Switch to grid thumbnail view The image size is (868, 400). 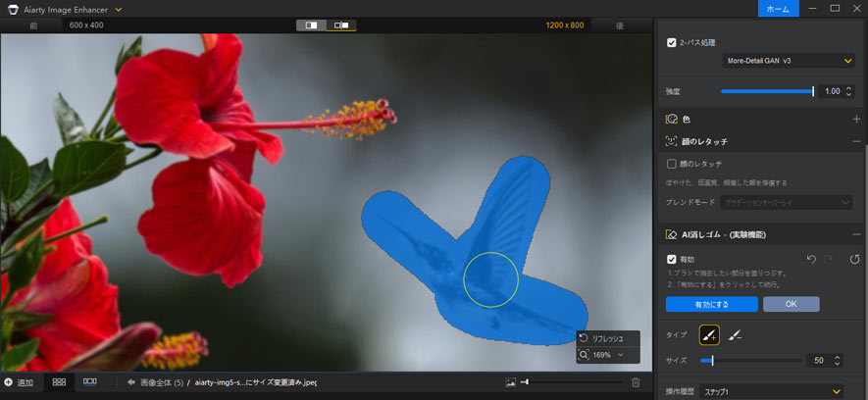(x=59, y=381)
